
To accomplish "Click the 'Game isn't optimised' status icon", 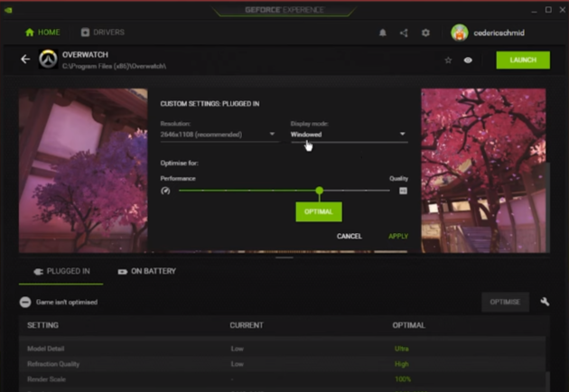I will [x=25, y=302].
